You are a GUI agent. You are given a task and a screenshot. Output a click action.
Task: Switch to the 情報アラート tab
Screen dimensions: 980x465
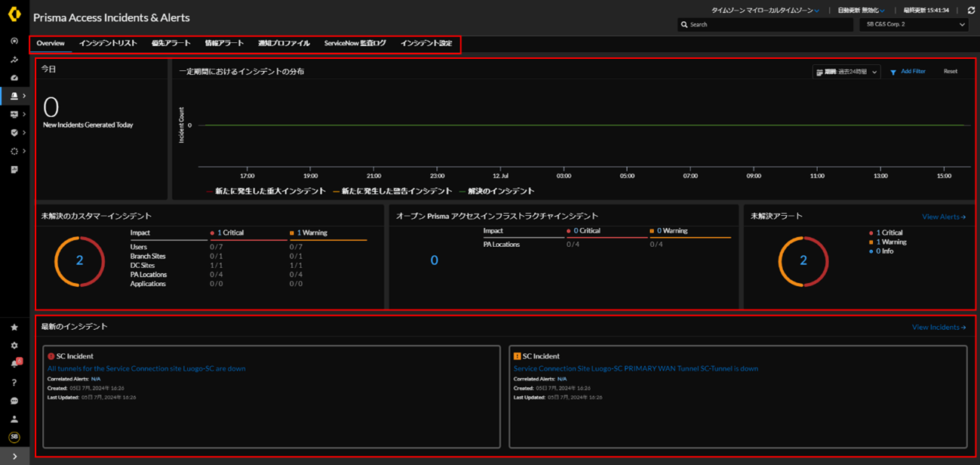pyautogui.click(x=224, y=43)
